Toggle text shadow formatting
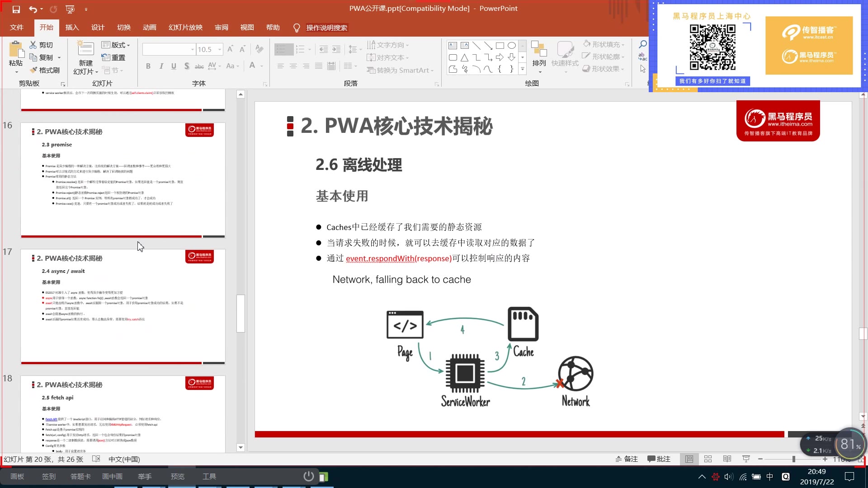Screen dimensions: 868x488 pos(187,66)
